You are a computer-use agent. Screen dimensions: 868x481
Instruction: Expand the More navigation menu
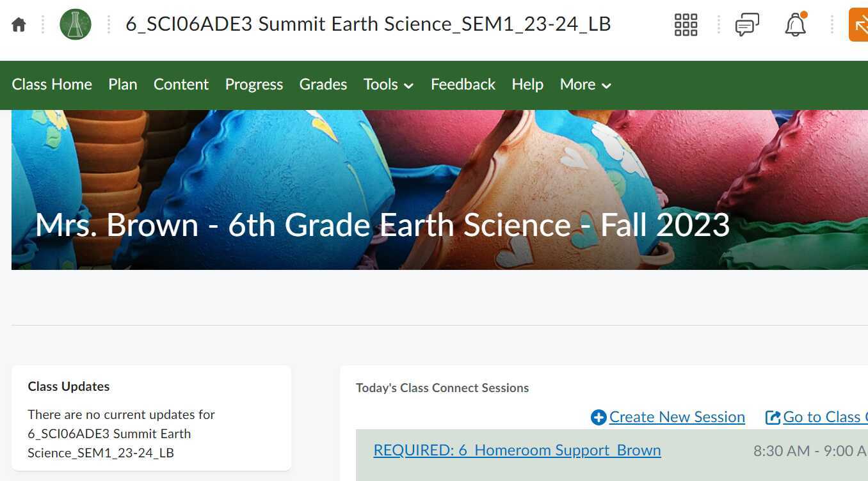coord(584,84)
